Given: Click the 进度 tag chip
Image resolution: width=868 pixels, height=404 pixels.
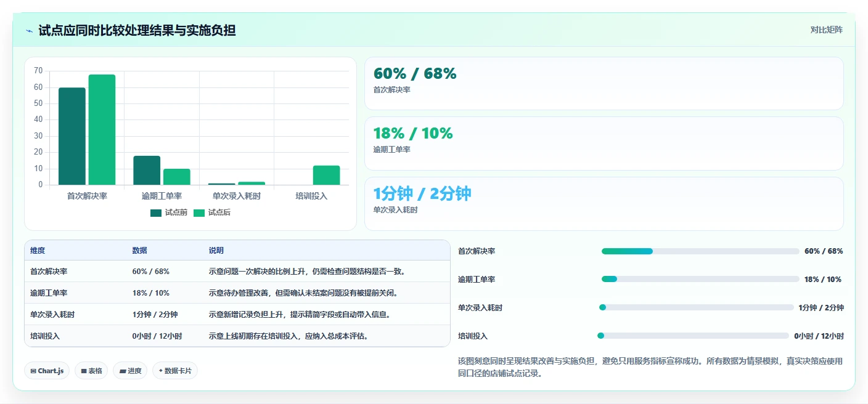Looking at the screenshot, I should [130, 371].
